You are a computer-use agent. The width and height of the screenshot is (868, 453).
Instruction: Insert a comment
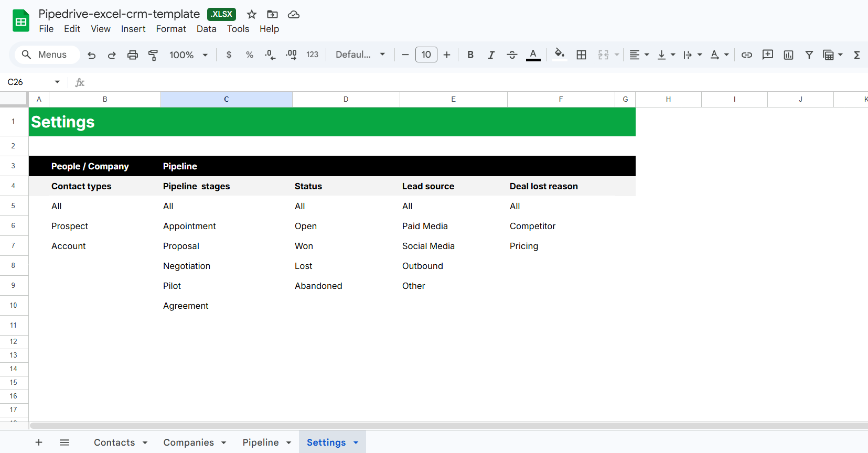768,55
